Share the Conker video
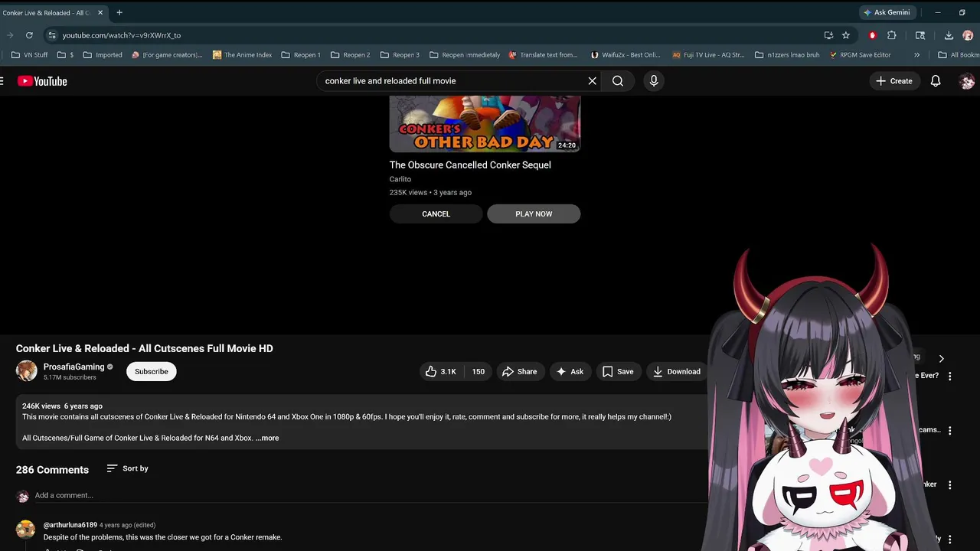Image resolution: width=980 pixels, height=551 pixels. [520, 371]
